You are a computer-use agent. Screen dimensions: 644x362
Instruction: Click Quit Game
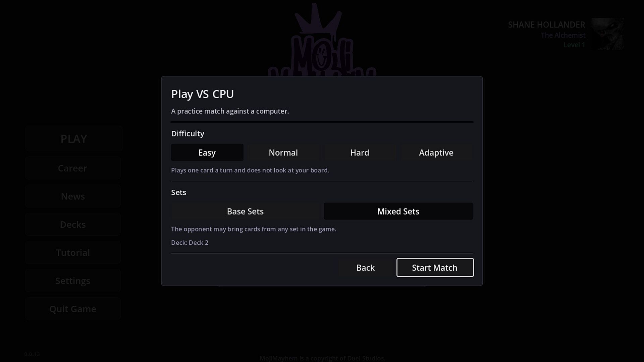(x=73, y=309)
